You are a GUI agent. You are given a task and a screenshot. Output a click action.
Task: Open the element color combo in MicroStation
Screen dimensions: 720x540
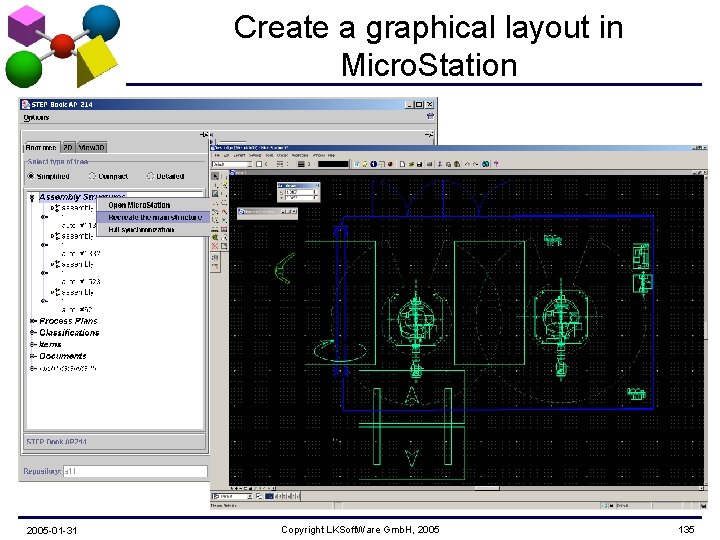coord(262,164)
